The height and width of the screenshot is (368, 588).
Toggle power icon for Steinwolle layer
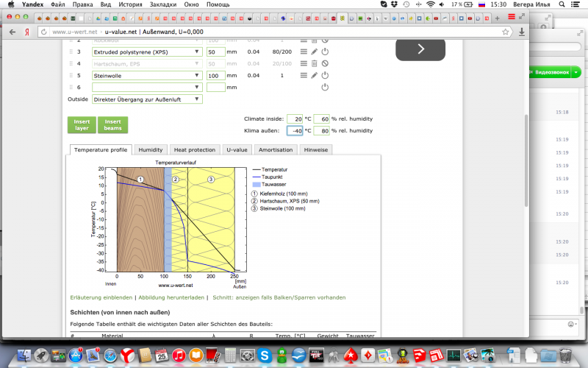pos(325,76)
